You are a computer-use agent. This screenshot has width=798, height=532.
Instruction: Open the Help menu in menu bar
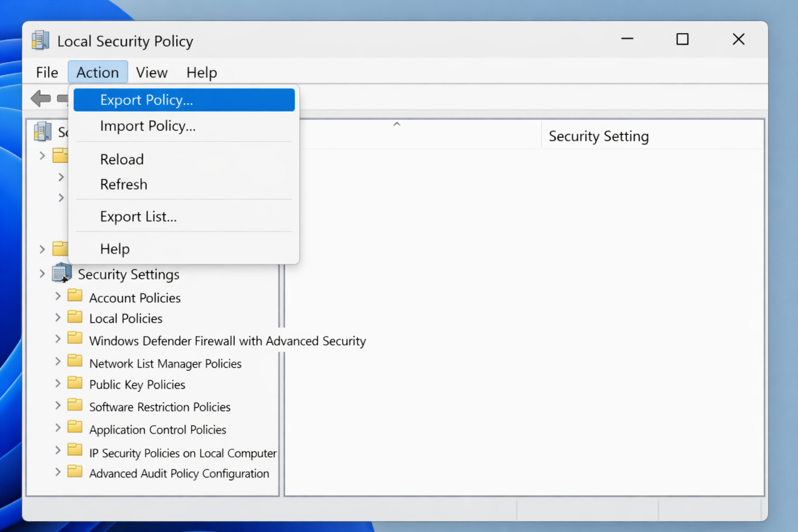coord(202,72)
